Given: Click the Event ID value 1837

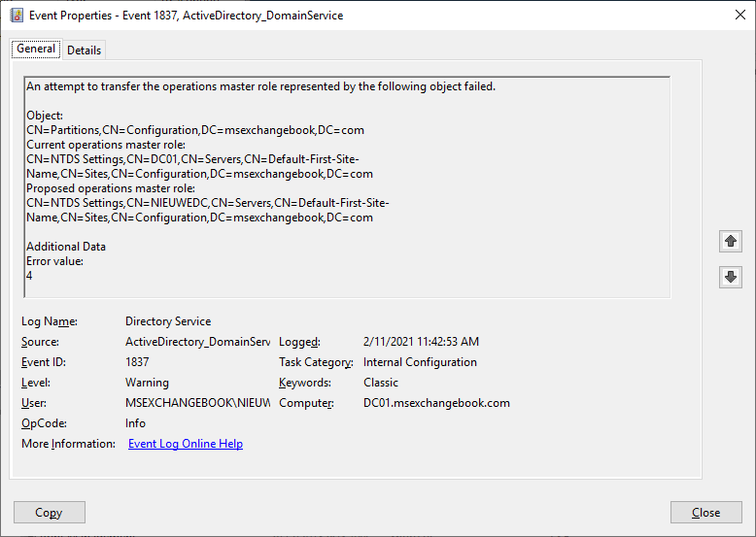Looking at the screenshot, I should click(137, 362).
